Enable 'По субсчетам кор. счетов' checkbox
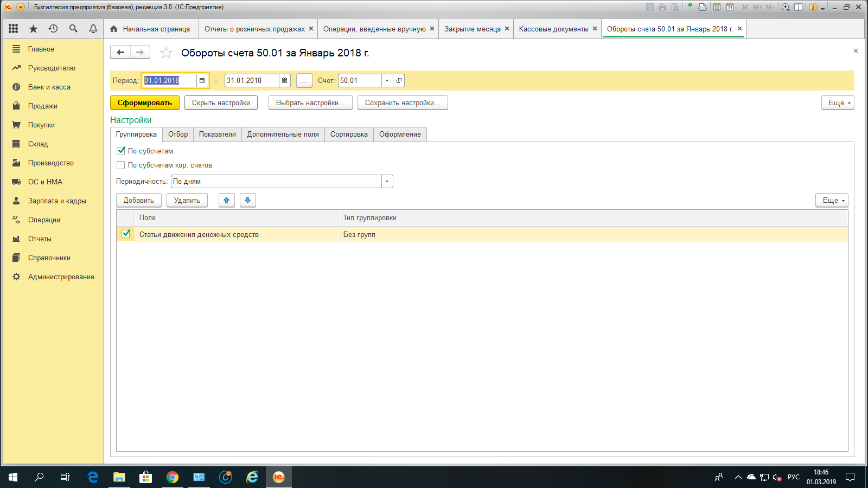 click(121, 165)
